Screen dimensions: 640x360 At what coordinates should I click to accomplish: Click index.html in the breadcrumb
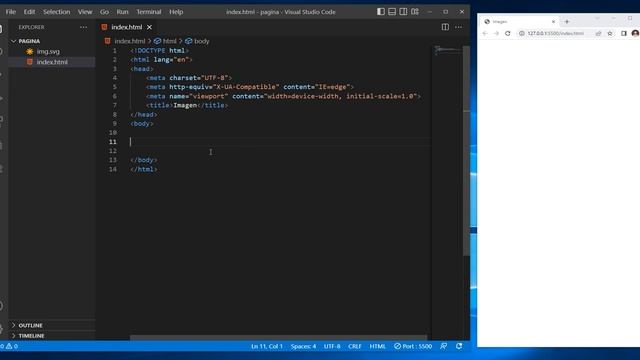coord(129,41)
